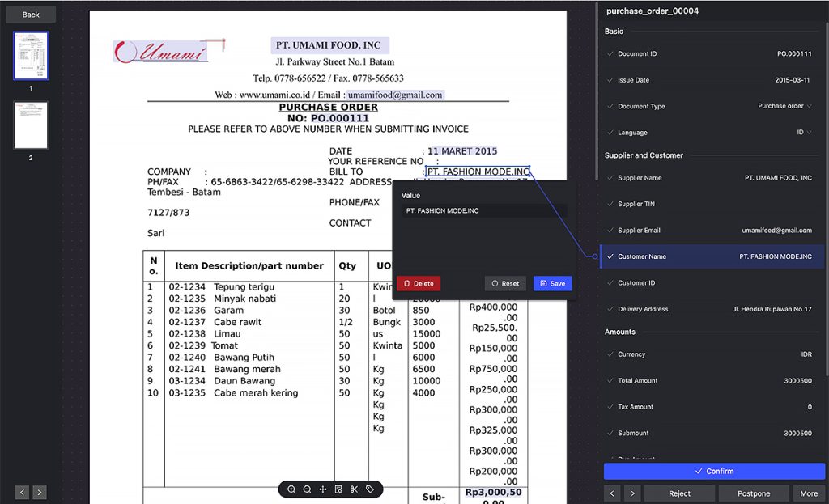Click Delivery Address value Jl. Hendra Rupawan No.17
Viewport: 829px width, 504px height.
[x=772, y=309]
